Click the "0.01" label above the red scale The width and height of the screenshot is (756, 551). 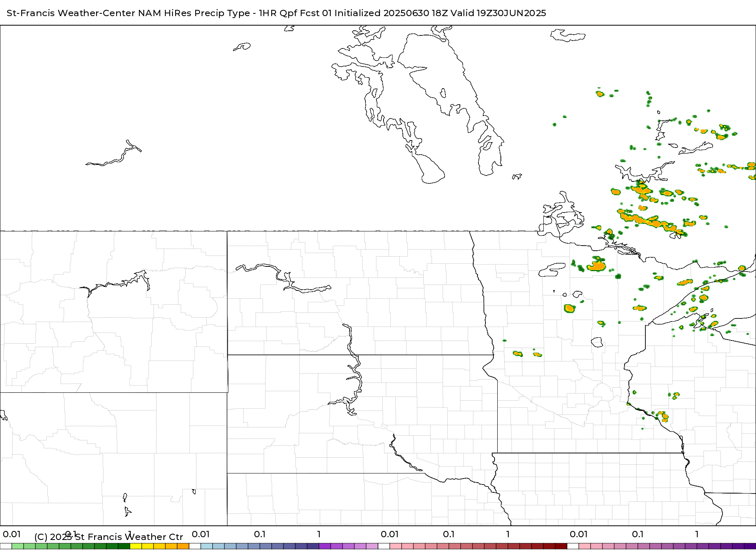[x=390, y=534]
